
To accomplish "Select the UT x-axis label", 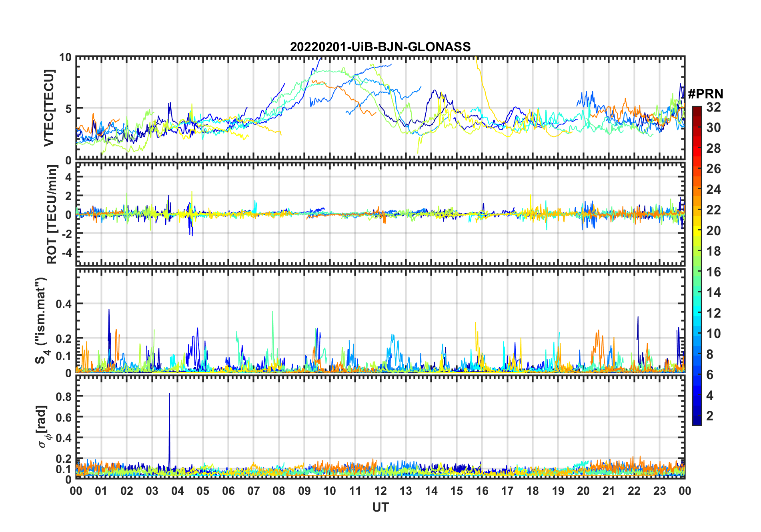I will [x=380, y=507].
